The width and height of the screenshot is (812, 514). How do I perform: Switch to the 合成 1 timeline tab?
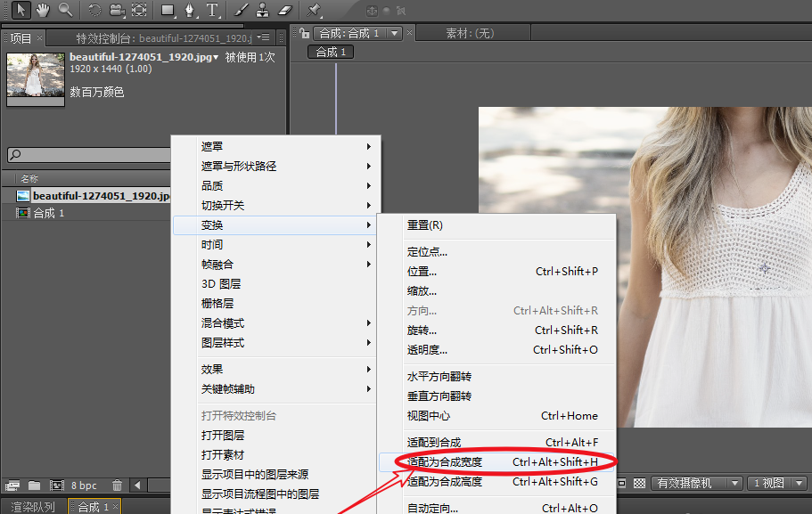[x=94, y=507]
